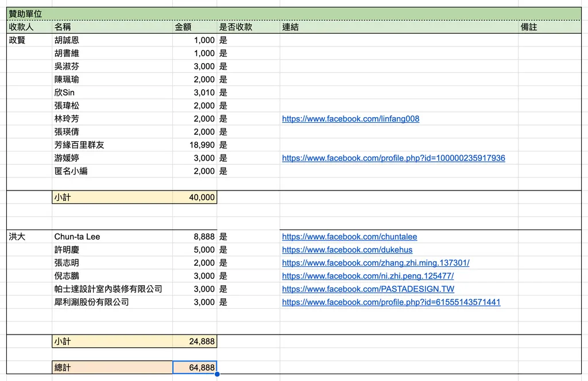This screenshot has height=381, width=588.
Task: Open the facebook.com/dukehus link
Action: point(347,250)
